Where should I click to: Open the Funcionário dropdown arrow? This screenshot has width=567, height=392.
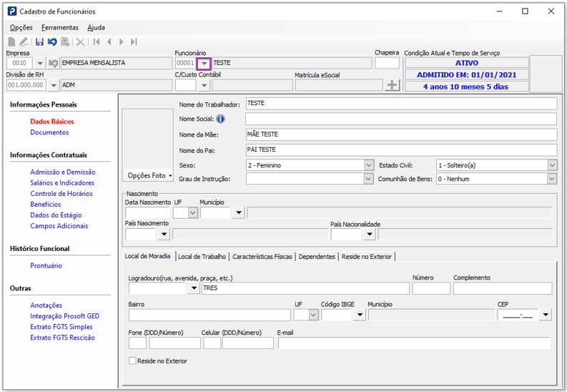pos(203,63)
